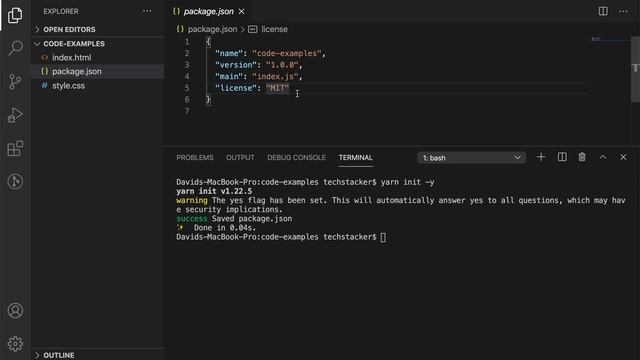Screen dimensions: 640x360
Task: Open editor more actions ellipsis
Action: tap(623, 11)
